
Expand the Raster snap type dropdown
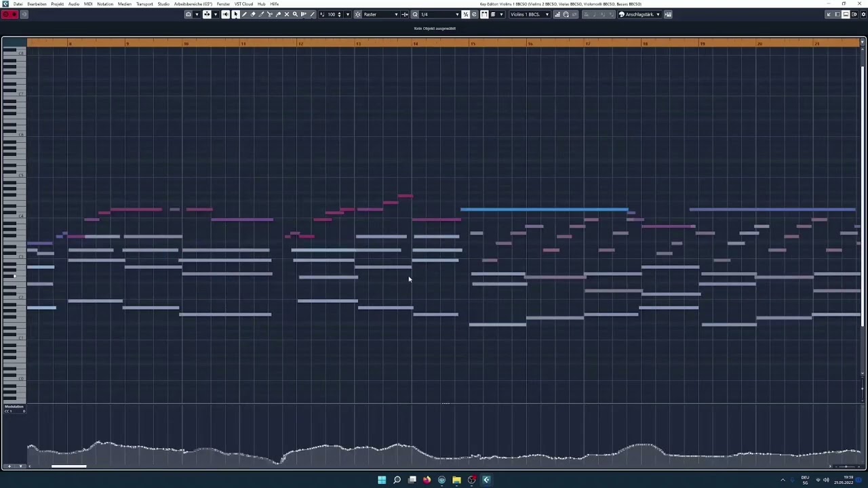pyautogui.click(x=382, y=14)
